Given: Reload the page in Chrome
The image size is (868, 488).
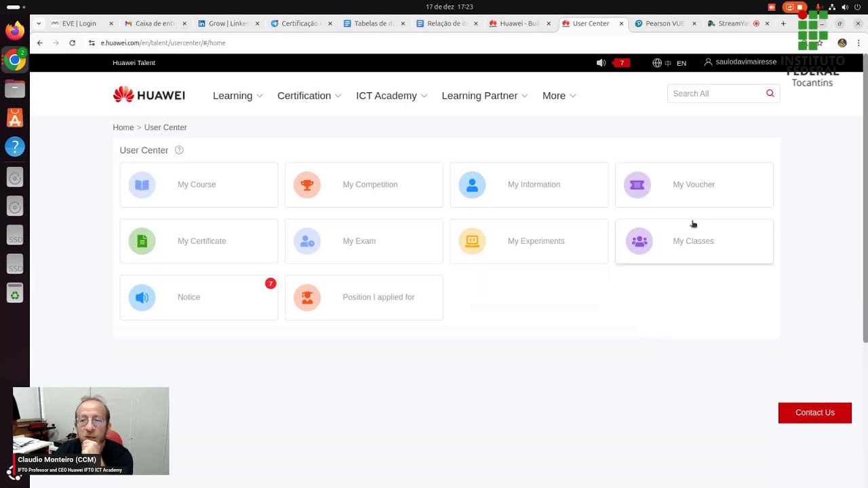Looking at the screenshot, I should [72, 43].
